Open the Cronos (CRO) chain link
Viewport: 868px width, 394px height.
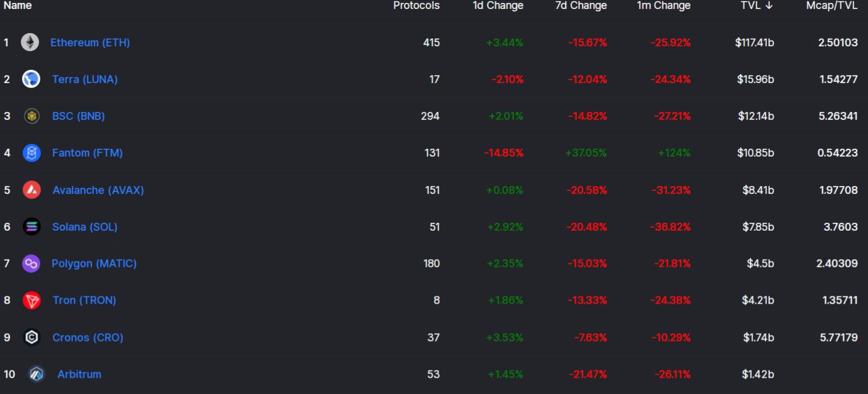pyautogui.click(x=88, y=337)
